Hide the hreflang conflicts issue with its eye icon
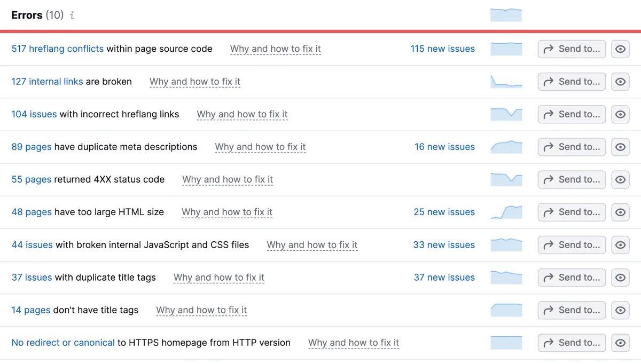 click(x=620, y=49)
